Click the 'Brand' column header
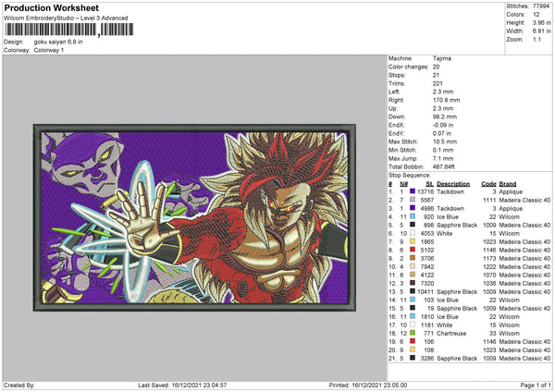This screenshot has height=392, width=555. [x=508, y=184]
